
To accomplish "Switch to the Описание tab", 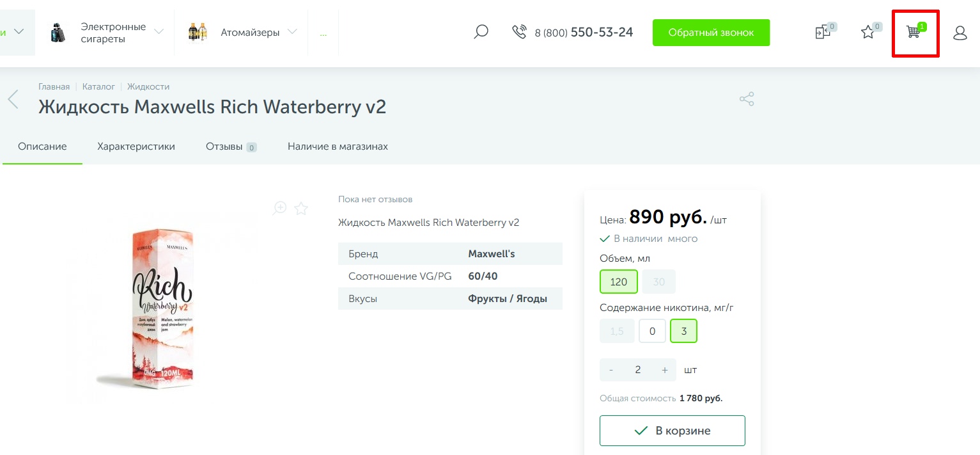I will point(42,147).
